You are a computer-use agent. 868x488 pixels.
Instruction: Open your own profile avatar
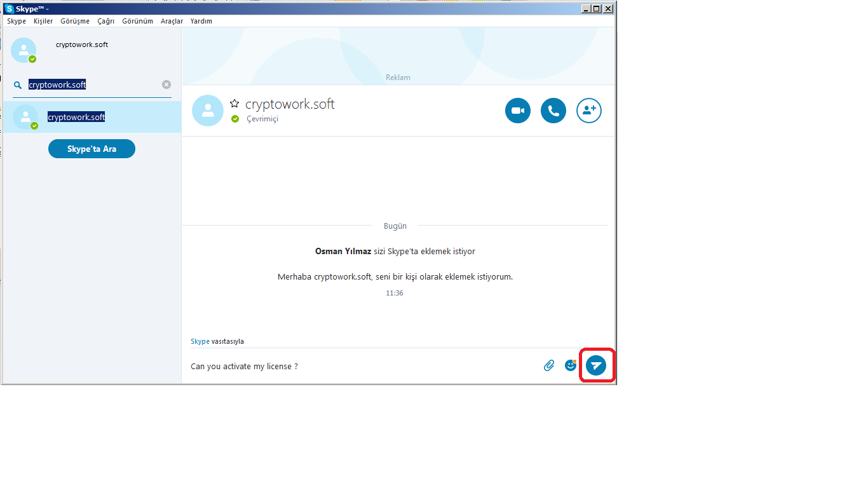pyautogui.click(x=24, y=50)
